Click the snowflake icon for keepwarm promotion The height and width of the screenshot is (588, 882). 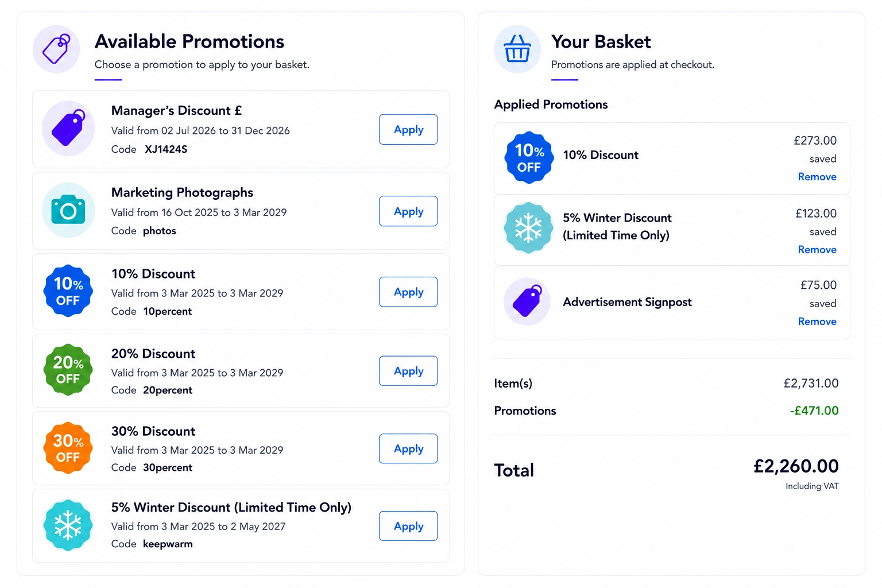68,525
